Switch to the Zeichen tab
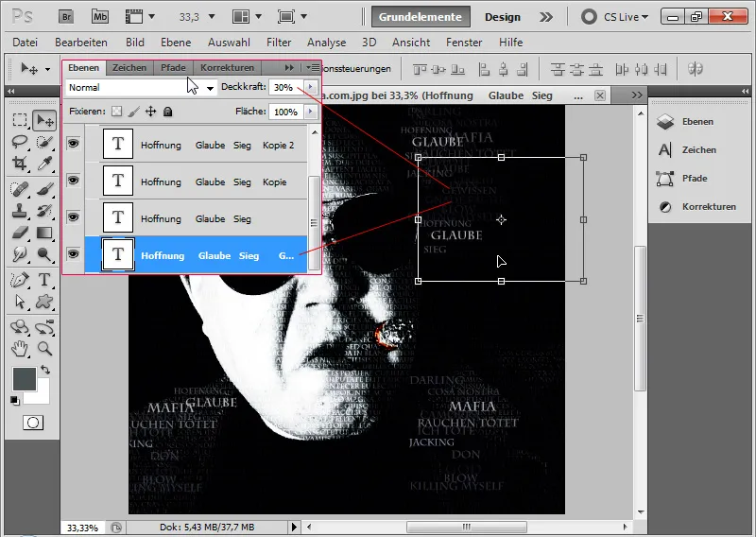Image resolution: width=756 pixels, height=537 pixels. 129,67
